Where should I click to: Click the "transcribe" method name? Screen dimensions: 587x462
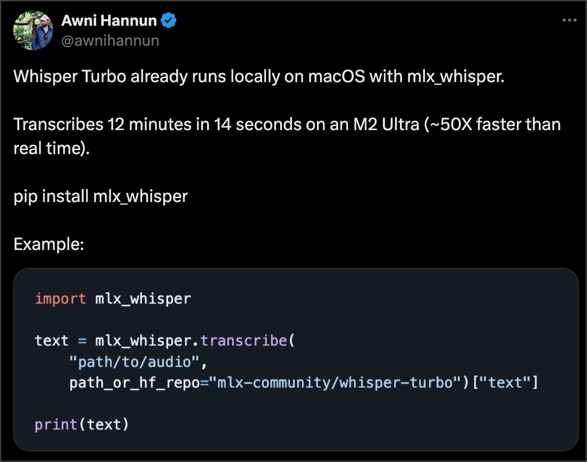(244, 341)
